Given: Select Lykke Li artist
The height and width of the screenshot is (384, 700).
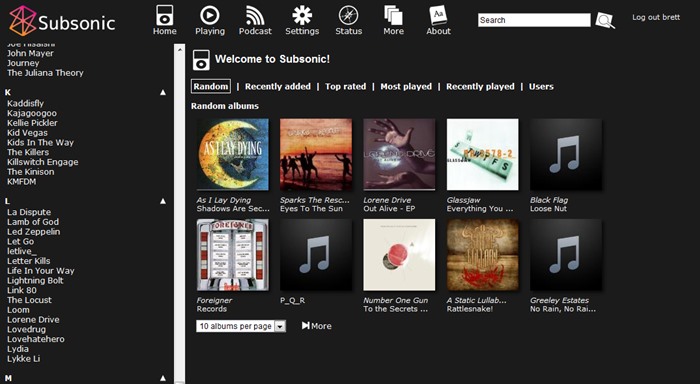Looking at the screenshot, I should (x=24, y=359).
